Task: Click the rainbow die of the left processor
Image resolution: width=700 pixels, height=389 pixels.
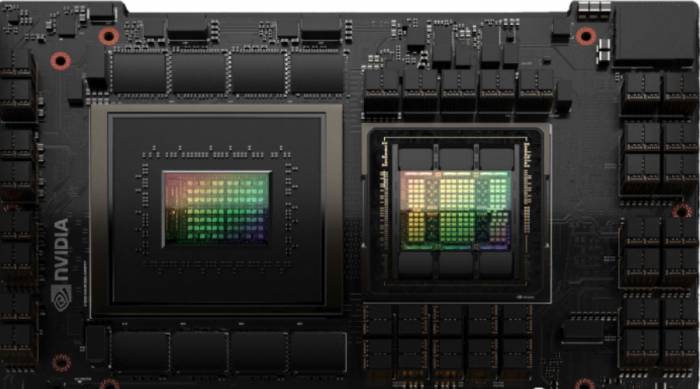Action: (217, 209)
